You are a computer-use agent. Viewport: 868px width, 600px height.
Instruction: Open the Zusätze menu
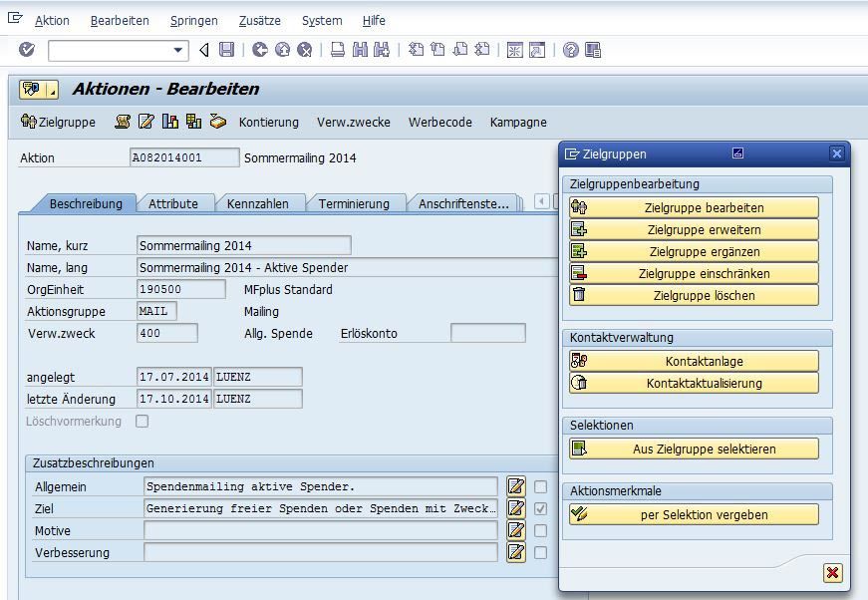(260, 21)
